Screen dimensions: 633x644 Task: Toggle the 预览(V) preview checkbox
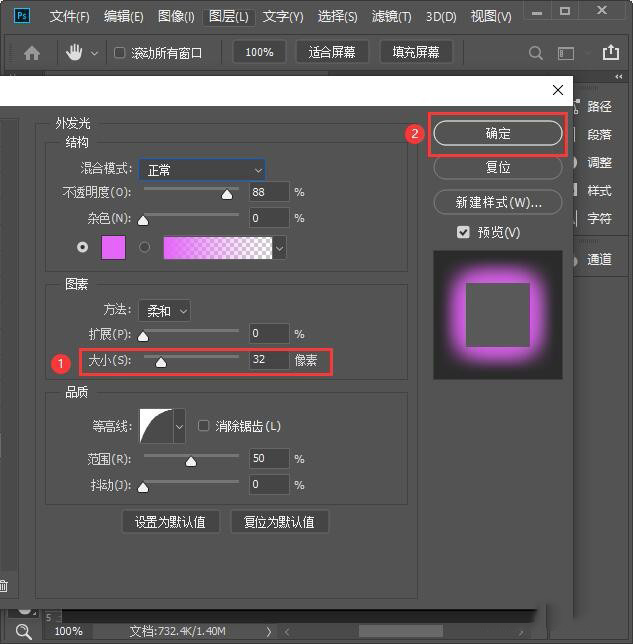463,232
